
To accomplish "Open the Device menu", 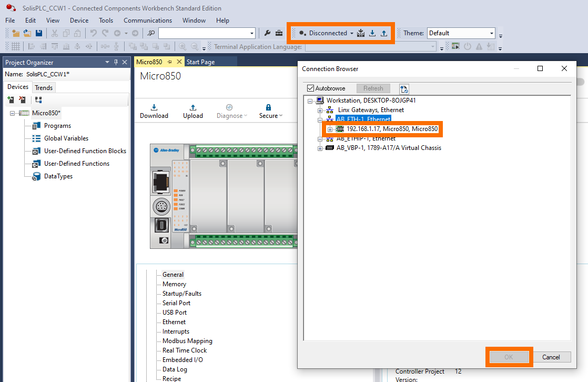I will click(x=79, y=21).
